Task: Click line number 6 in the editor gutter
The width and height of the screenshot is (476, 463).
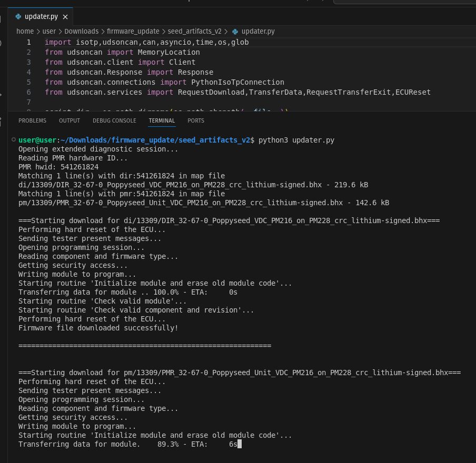Action: tap(29, 92)
